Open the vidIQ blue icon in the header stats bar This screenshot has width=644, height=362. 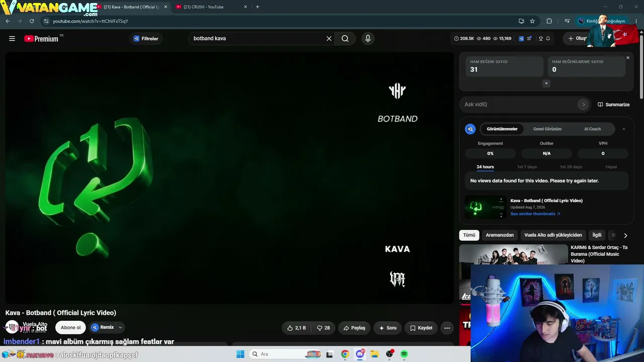(x=521, y=39)
